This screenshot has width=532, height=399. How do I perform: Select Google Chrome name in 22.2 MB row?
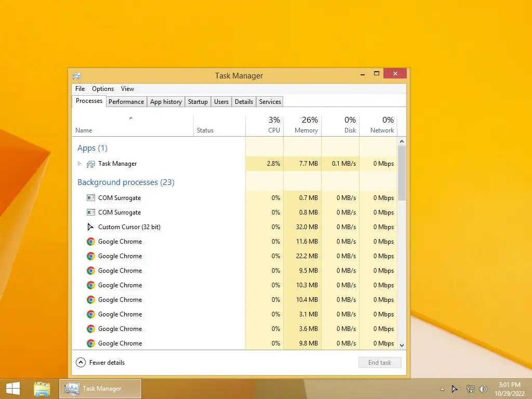tap(120, 256)
